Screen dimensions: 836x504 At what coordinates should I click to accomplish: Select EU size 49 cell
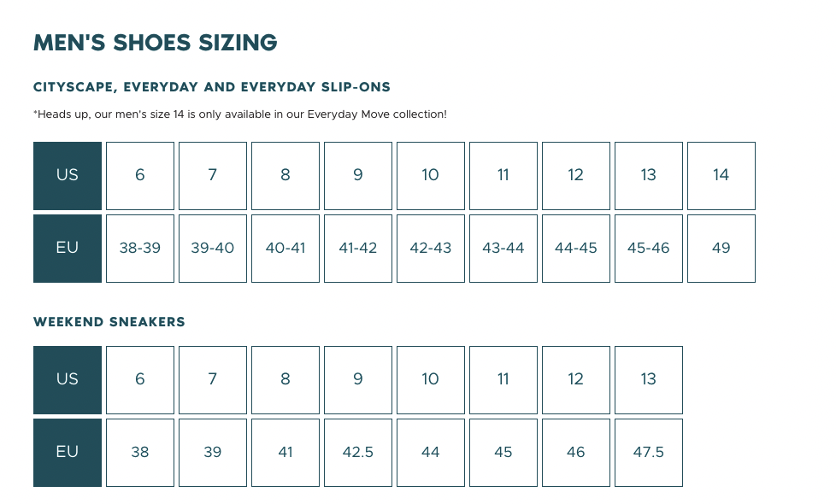(721, 248)
